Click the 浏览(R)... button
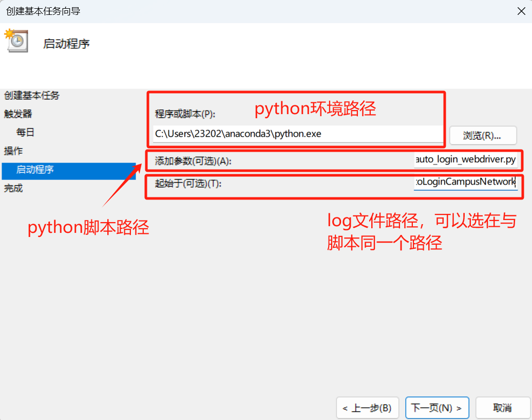Image resolution: width=532 pixels, height=420 pixels. 482,135
